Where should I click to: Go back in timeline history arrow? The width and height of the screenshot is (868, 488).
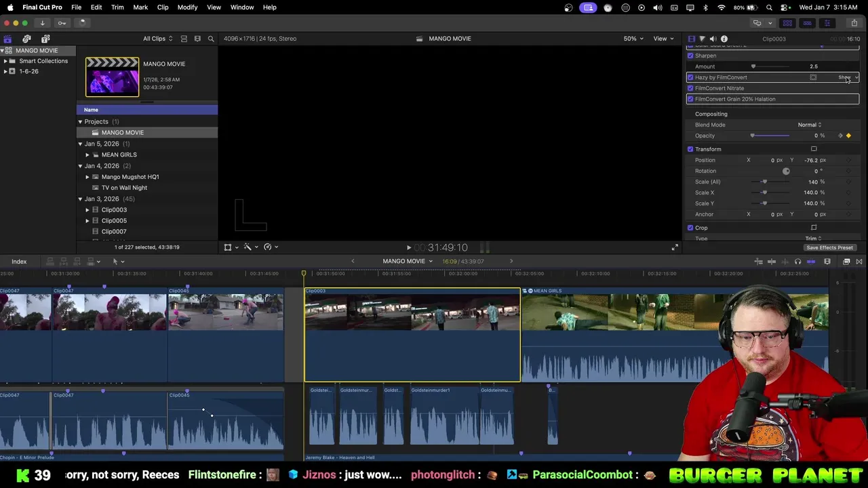[353, 262]
